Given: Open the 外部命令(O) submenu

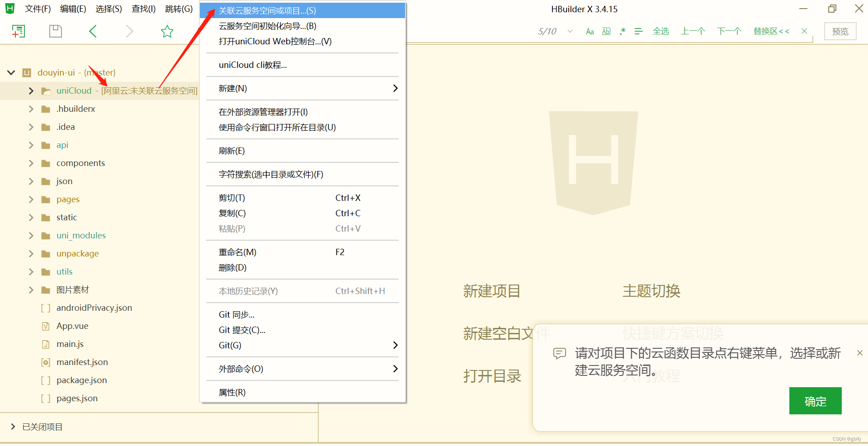Looking at the screenshot, I should (302, 369).
